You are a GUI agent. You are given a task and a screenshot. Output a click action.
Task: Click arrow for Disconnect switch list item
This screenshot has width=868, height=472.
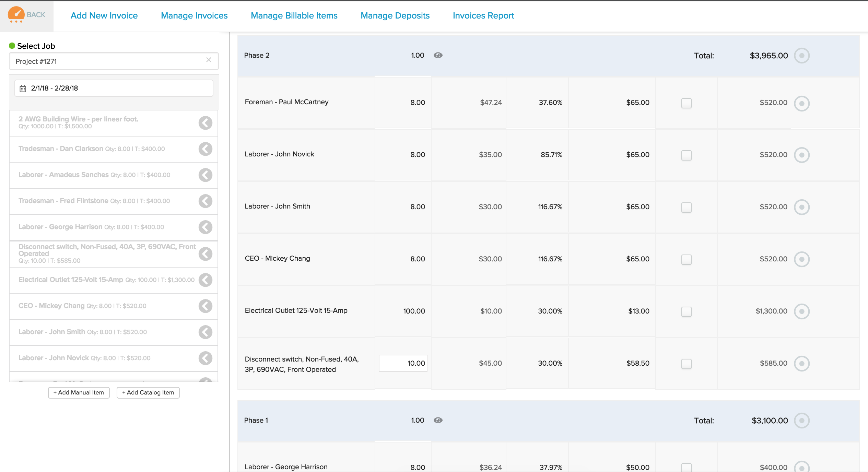(x=206, y=254)
